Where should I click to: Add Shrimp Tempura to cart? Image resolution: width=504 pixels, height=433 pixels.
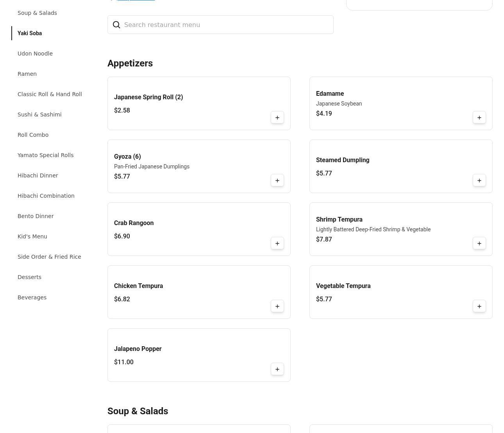pos(479,243)
